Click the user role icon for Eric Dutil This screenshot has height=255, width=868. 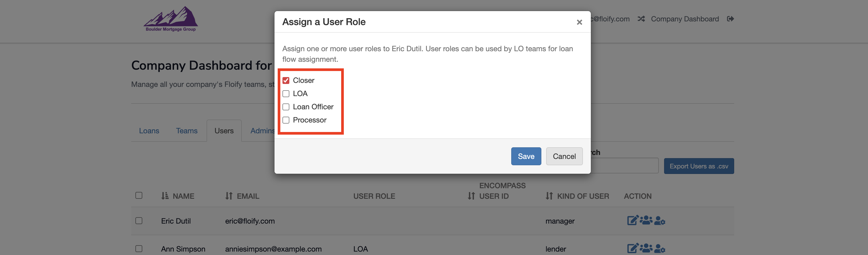tap(659, 221)
